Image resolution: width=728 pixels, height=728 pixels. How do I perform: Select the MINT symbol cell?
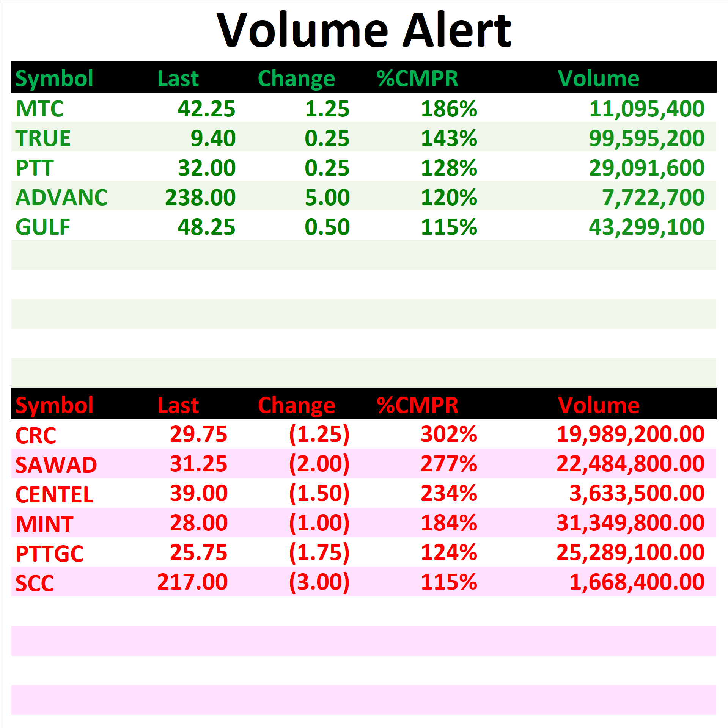(44, 524)
